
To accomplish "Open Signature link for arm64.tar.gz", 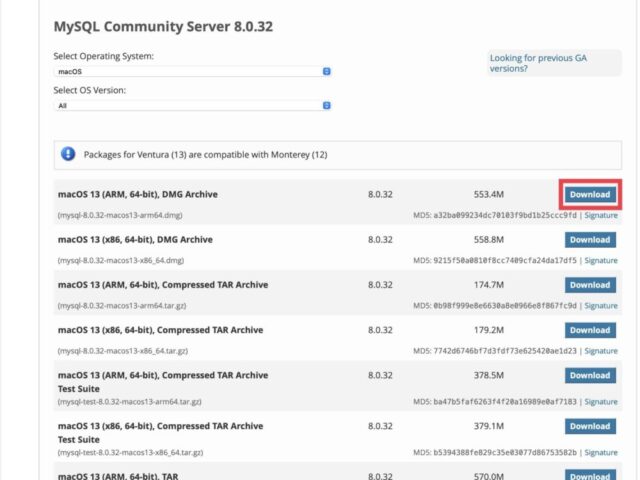I will pyautogui.click(x=601, y=306).
